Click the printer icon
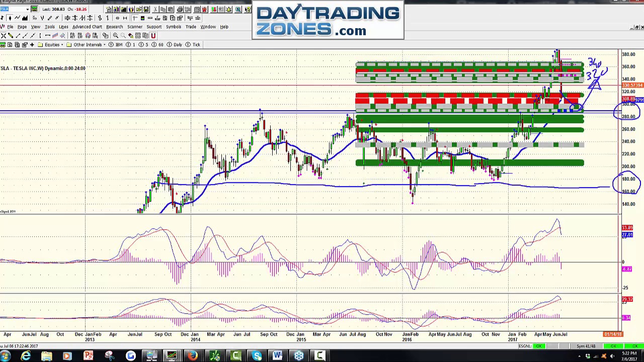Screen dimensions: 644x362 pyautogui.click(x=180, y=9)
